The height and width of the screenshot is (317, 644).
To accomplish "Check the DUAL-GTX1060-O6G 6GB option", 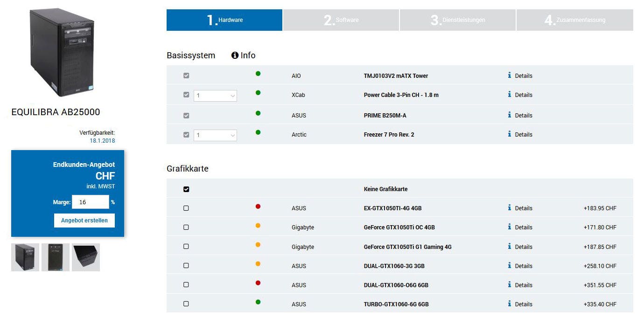I will pyautogui.click(x=186, y=285).
